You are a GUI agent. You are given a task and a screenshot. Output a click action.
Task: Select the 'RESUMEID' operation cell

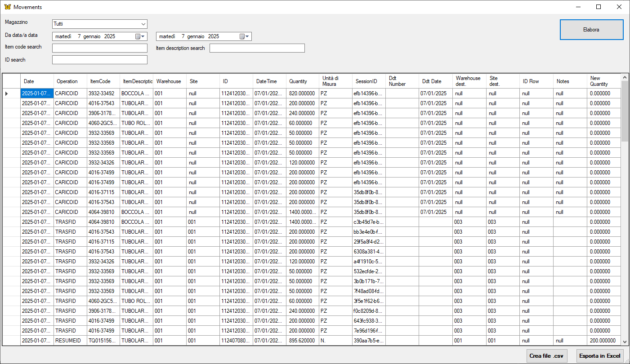click(x=70, y=341)
